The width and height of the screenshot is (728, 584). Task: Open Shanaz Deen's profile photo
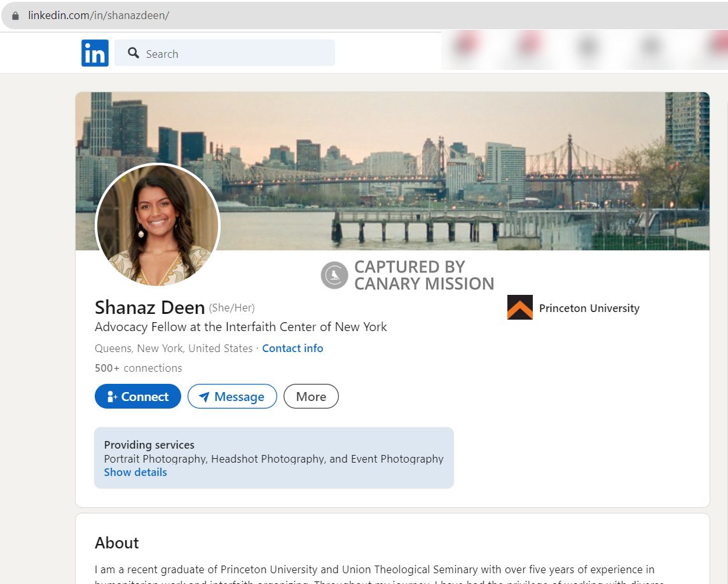[x=157, y=226]
